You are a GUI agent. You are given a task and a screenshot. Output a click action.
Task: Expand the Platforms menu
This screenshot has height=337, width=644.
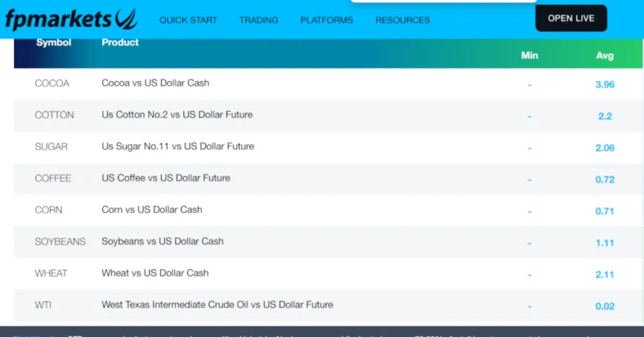[x=326, y=20]
